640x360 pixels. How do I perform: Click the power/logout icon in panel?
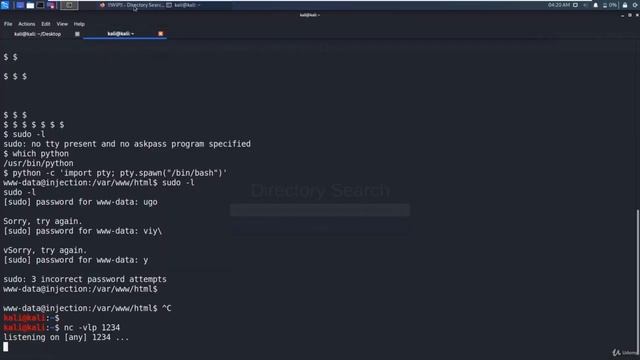[636, 5]
